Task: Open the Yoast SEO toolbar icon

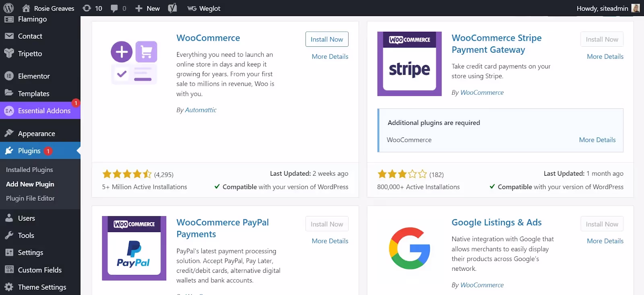Action: coord(172,8)
